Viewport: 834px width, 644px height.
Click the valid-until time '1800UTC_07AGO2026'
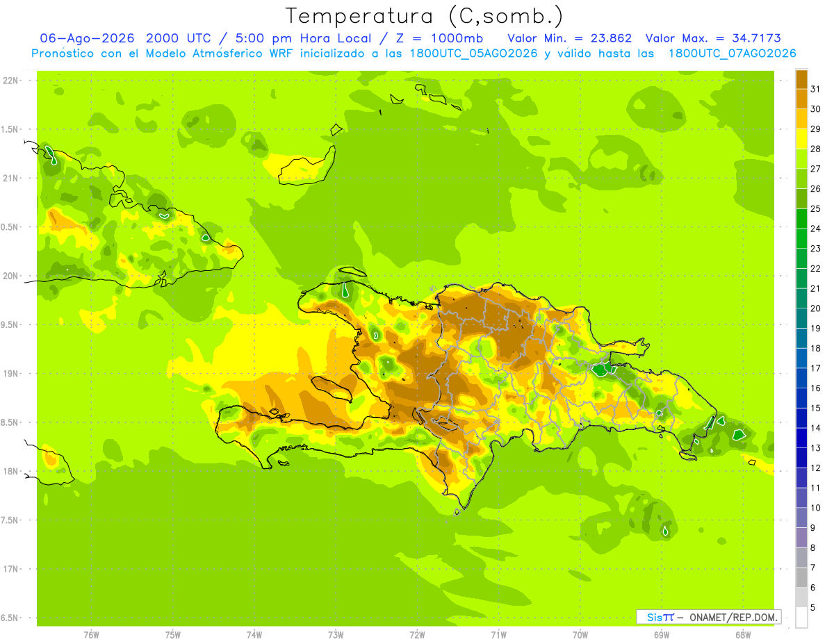click(x=733, y=53)
